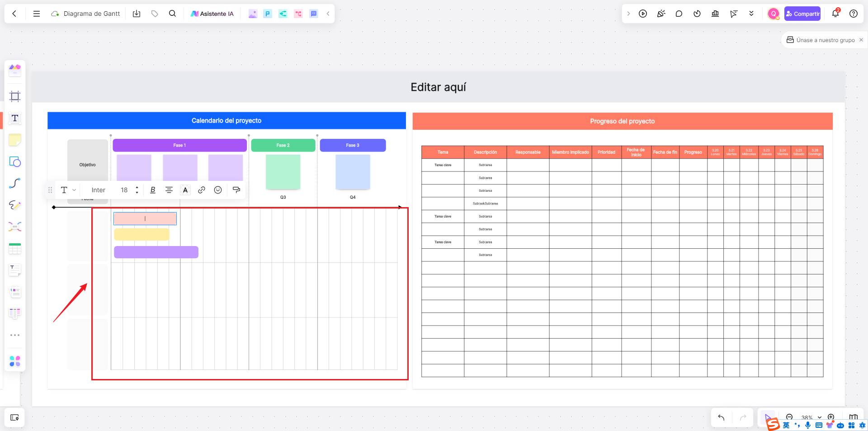This screenshot has width=868, height=431.
Task: Select the Mind map tool in sidebar
Action: coord(15,227)
